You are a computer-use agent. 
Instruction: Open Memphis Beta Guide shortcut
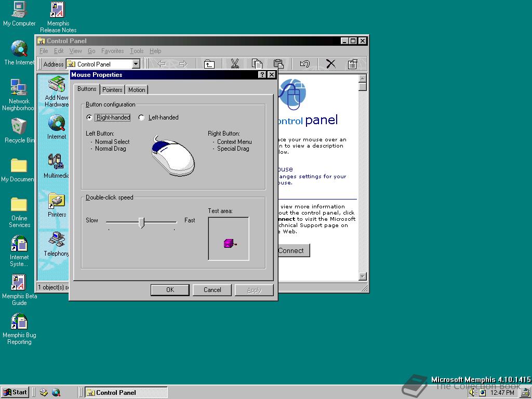coord(19,290)
